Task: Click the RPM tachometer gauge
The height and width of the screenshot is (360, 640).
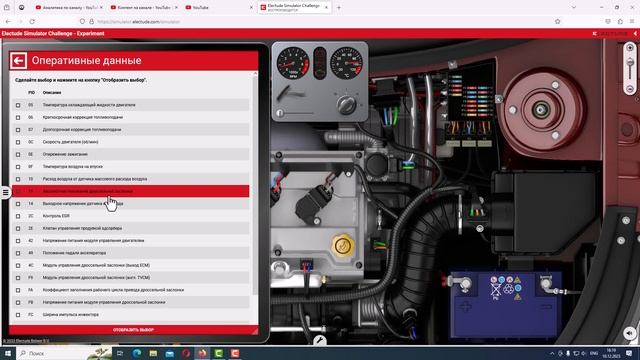Action: 293,63
